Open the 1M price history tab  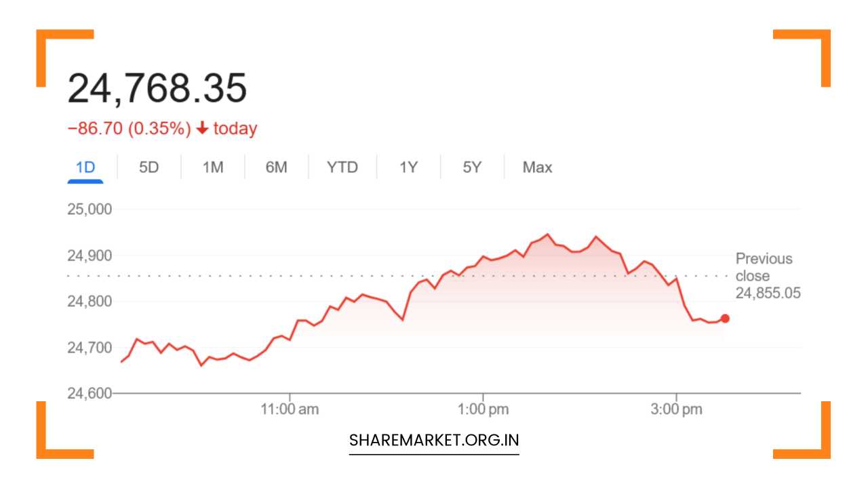[x=212, y=167]
